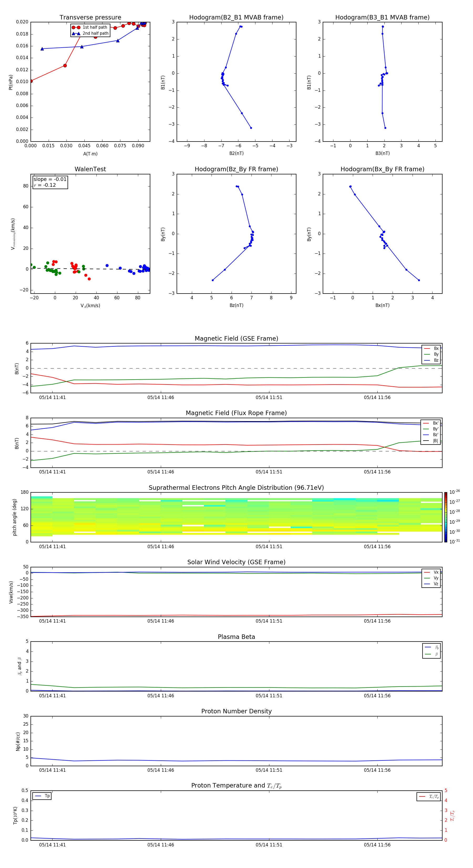Screen dimensions: 473x868
Task: Click the 'Magnetic Field (Flux Rope Frame)' title
Action: coord(236,413)
